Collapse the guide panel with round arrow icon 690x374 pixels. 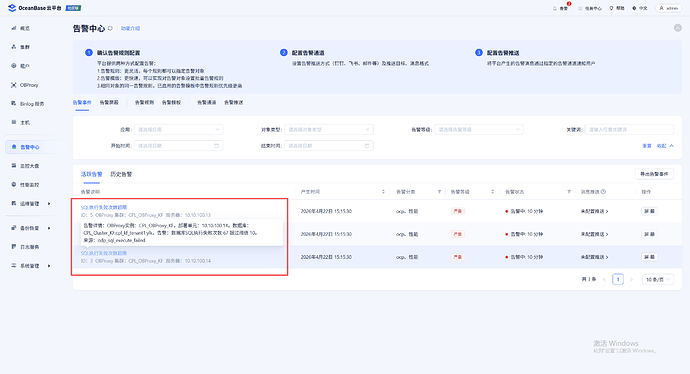(x=678, y=28)
